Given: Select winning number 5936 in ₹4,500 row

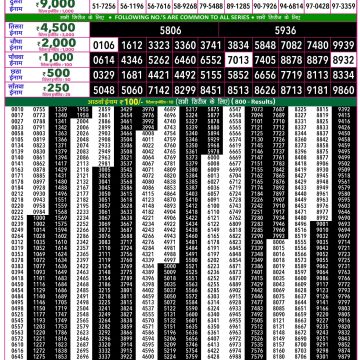Looking at the screenshot, I should pyautogui.click(x=285, y=31).
